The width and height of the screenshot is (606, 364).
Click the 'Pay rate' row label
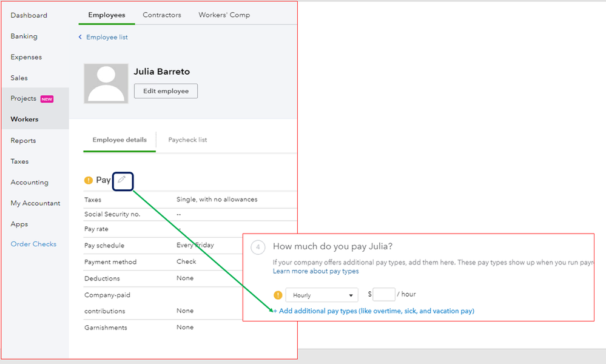(x=96, y=229)
